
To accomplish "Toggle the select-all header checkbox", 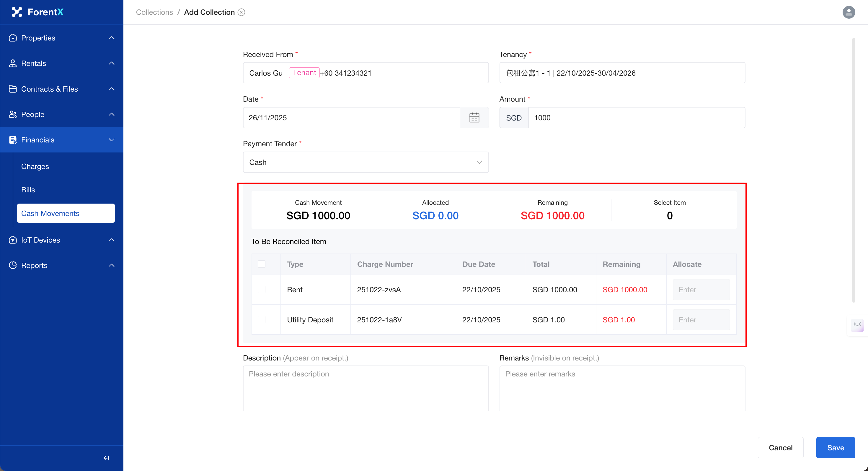I will (x=262, y=264).
